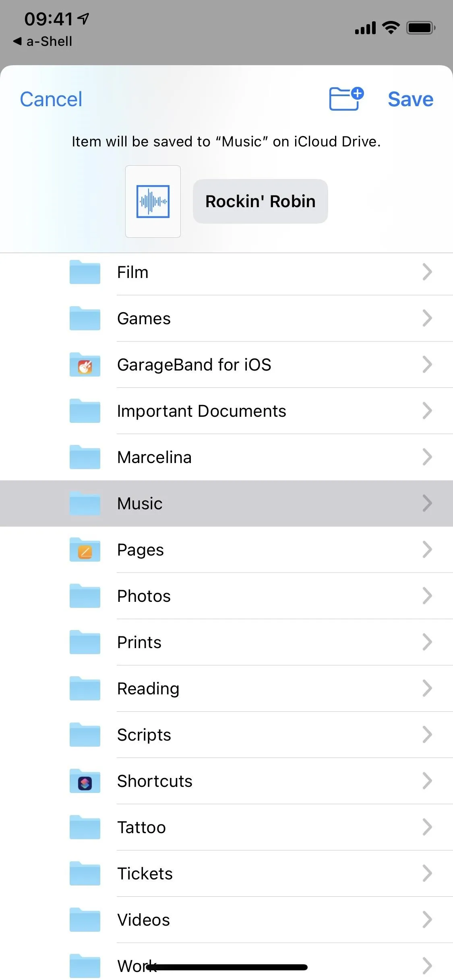This screenshot has width=453, height=980.
Task: Tap the Shortcuts app folder icon
Action: (x=85, y=781)
